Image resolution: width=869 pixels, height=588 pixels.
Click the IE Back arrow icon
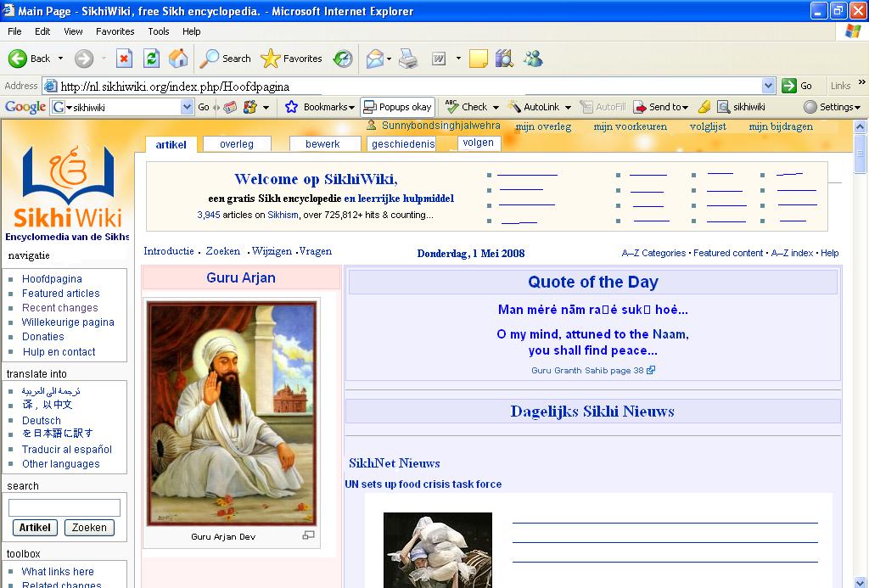click(x=17, y=59)
